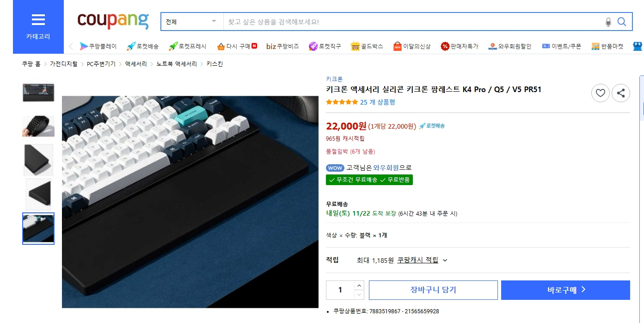Click the magnifying glass search icon
This screenshot has height=323, width=644.
(x=622, y=22)
